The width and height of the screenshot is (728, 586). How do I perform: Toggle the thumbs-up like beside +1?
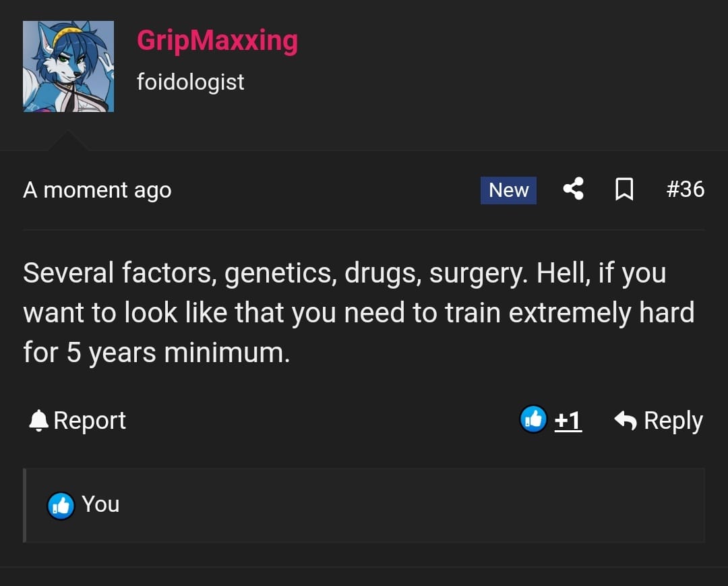tap(533, 419)
